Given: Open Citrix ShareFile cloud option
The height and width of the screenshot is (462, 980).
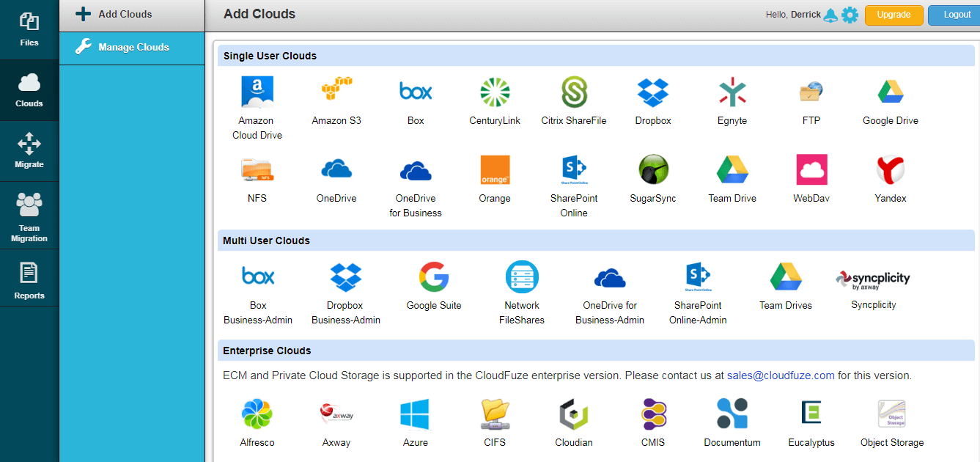Looking at the screenshot, I should click(x=574, y=92).
